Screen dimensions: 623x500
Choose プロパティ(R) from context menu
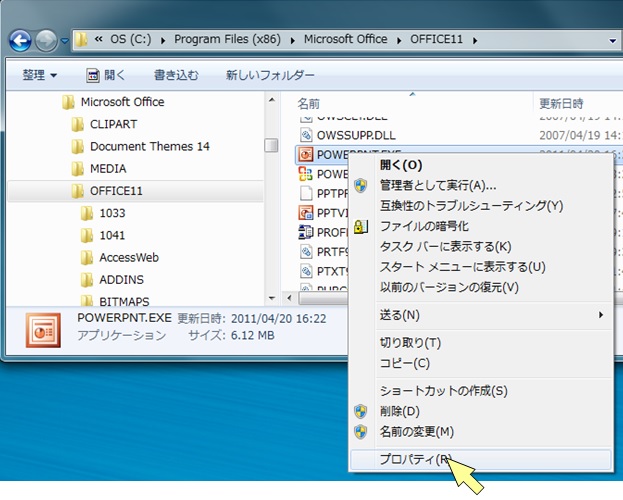pyautogui.click(x=482, y=460)
